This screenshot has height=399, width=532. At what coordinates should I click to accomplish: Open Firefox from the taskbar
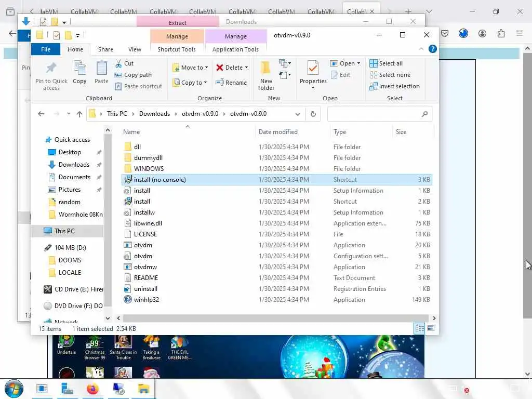[92, 389]
